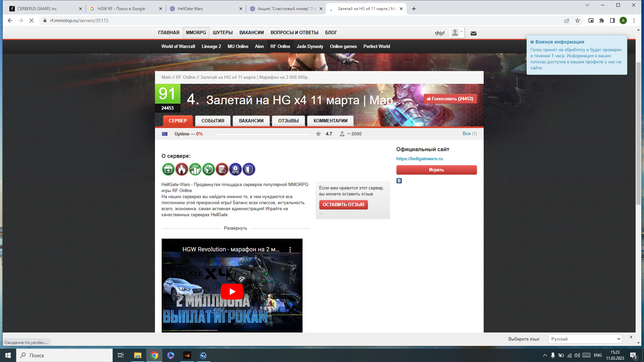Switch to the СОБЫТИЯ tab
The height and width of the screenshot is (362, 644).
click(x=213, y=121)
